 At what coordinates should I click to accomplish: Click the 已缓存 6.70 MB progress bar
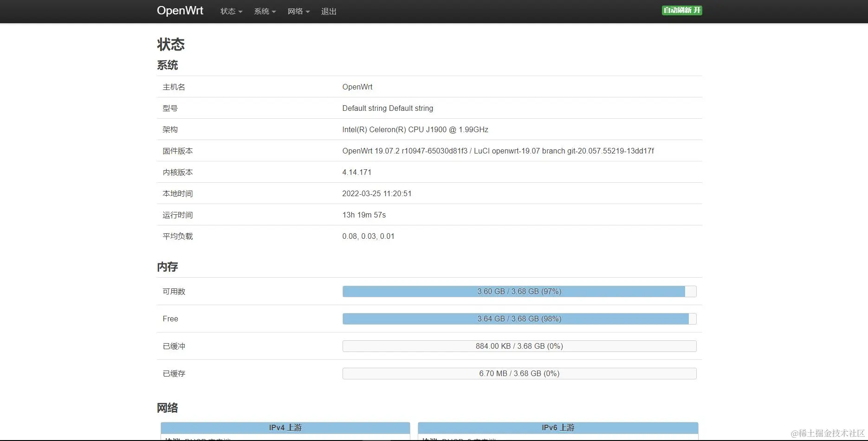pyautogui.click(x=519, y=373)
